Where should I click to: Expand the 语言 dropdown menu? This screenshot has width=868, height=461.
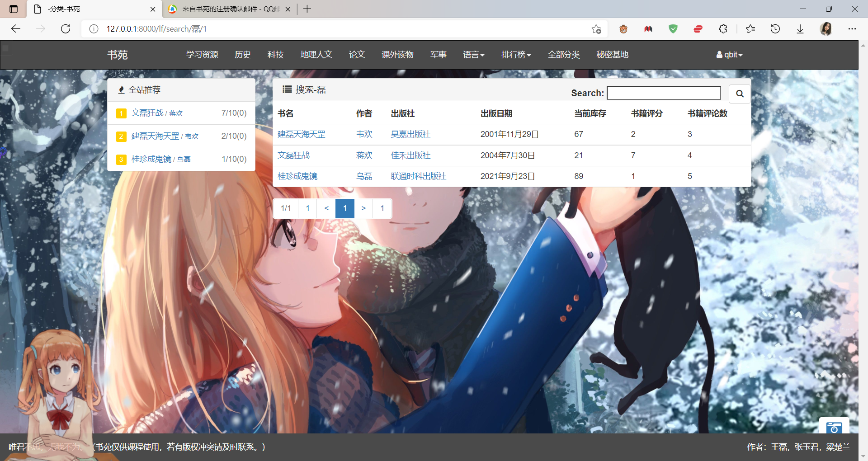tap(473, 55)
